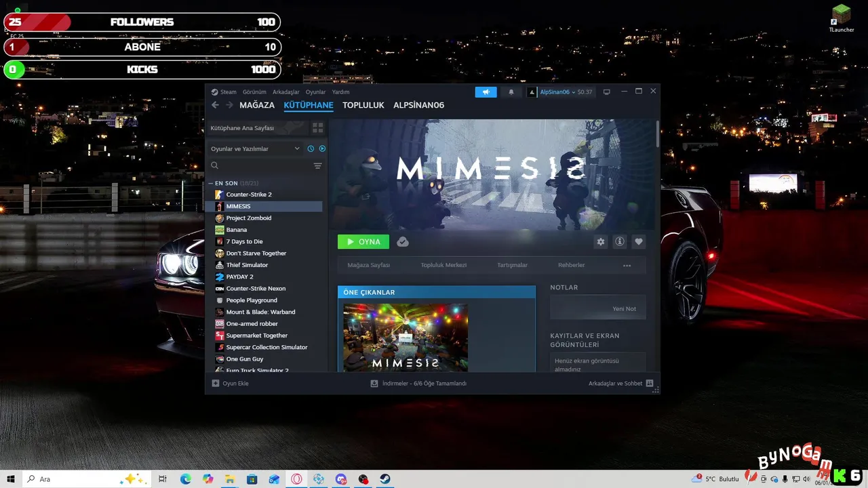Open Task View on taskbar
This screenshot has height=488, width=868.
pos(163,479)
